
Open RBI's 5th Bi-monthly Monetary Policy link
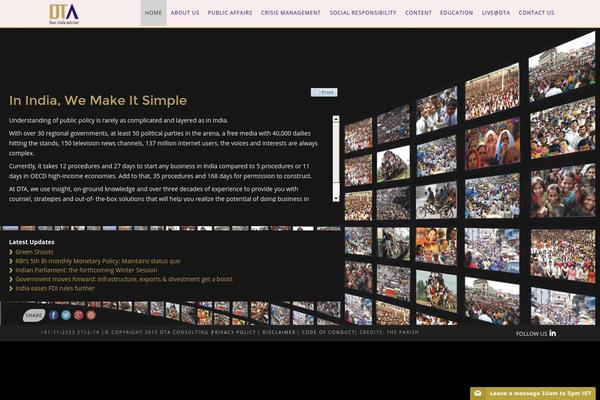(x=98, y=261)
